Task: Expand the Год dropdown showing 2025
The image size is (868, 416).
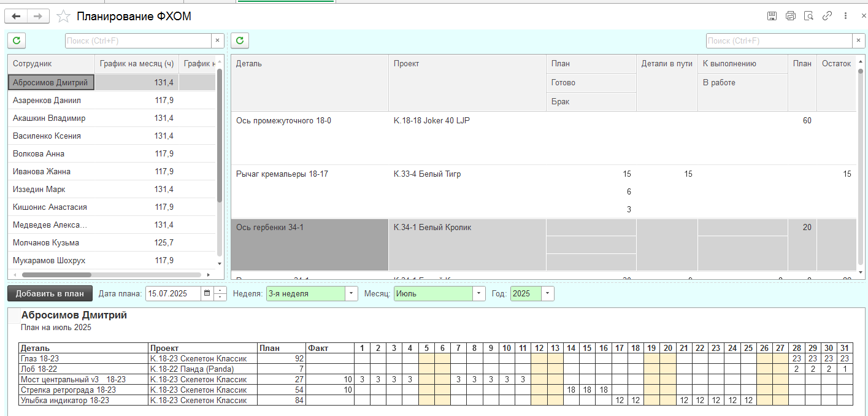Action: [547, 294]
